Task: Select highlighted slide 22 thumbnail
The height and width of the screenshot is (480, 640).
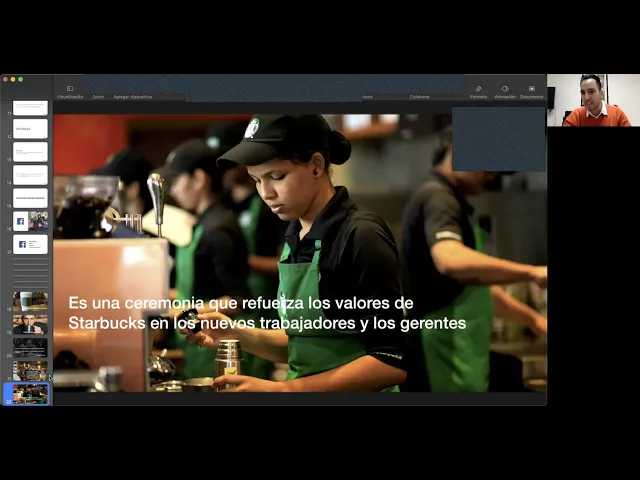Action: coord(30,394)
